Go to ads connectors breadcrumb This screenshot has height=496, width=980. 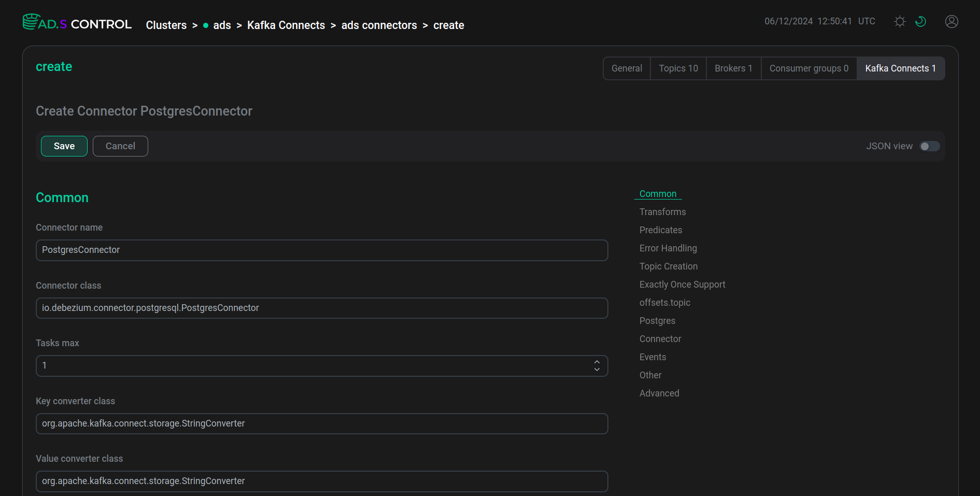point(379,25)
